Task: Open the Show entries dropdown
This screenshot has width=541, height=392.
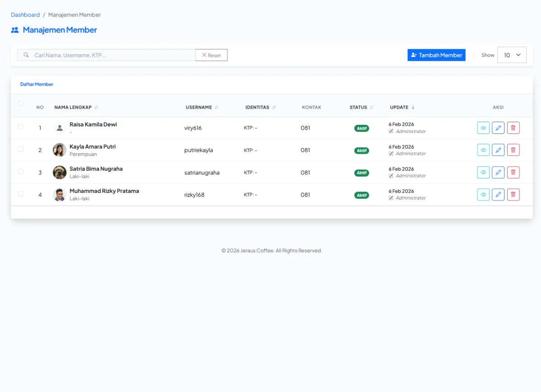Action: [512, 55]
